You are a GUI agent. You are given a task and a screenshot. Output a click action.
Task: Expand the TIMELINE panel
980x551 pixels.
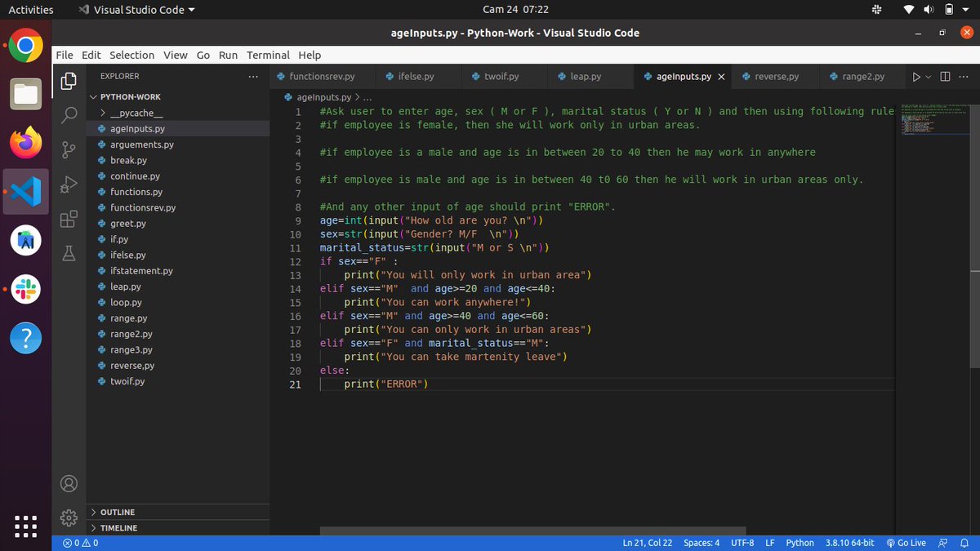(x=178, y=528)
